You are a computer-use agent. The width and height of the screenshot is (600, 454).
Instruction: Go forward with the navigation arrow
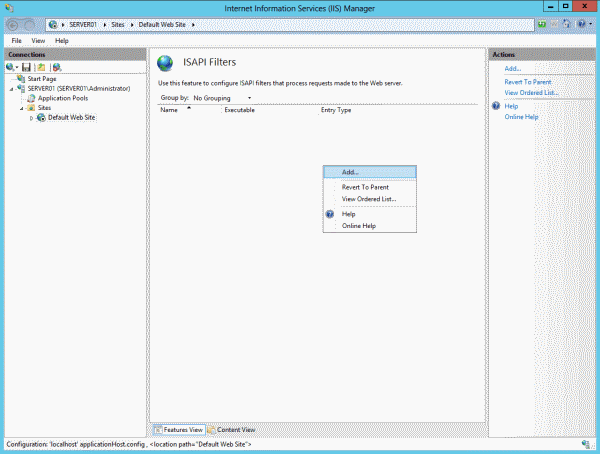(29, 25)
